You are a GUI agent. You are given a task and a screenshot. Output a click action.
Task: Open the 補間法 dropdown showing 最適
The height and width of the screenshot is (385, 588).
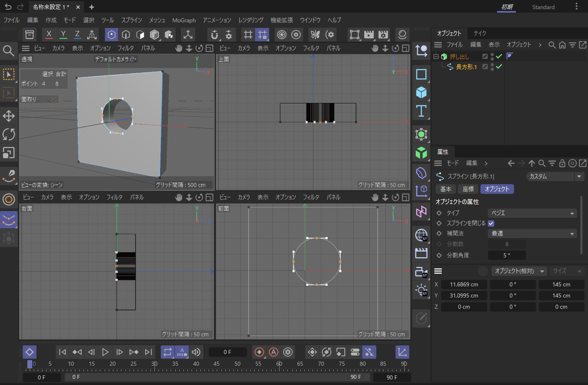point(532,234)
